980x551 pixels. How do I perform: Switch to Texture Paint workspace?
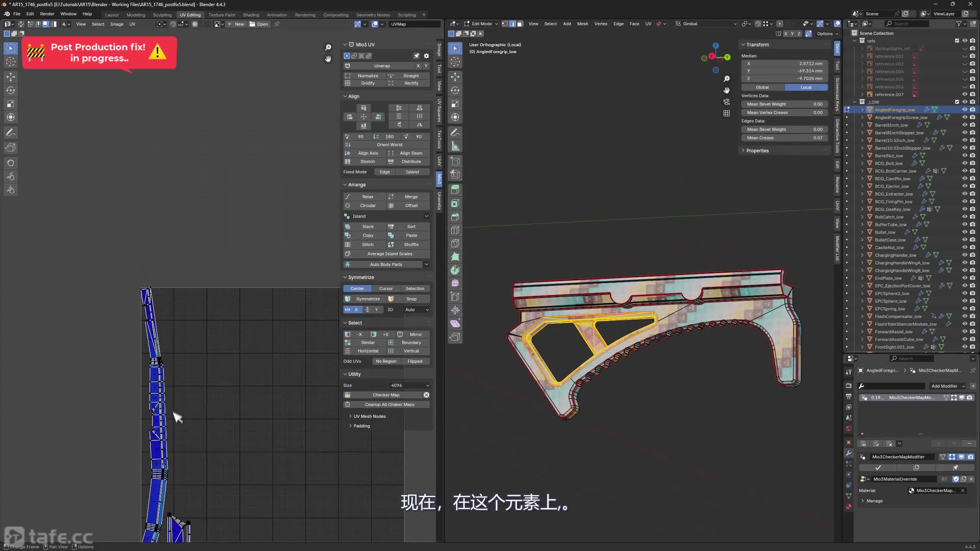click(222, 15)
